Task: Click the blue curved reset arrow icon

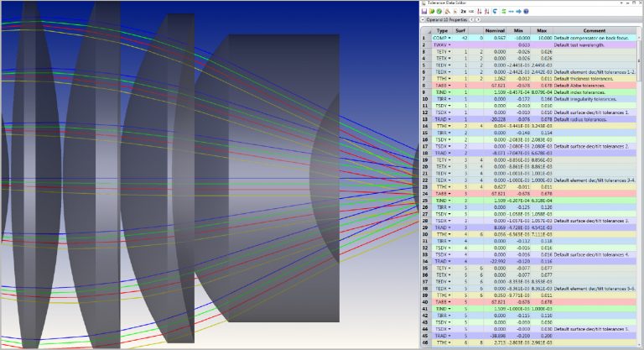Action: [495, 12]
